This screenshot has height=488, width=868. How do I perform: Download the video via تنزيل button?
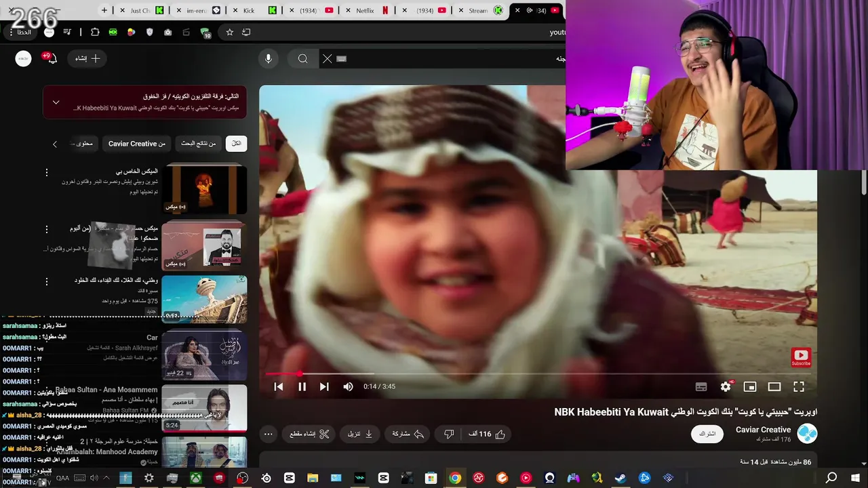click(360, 434)
